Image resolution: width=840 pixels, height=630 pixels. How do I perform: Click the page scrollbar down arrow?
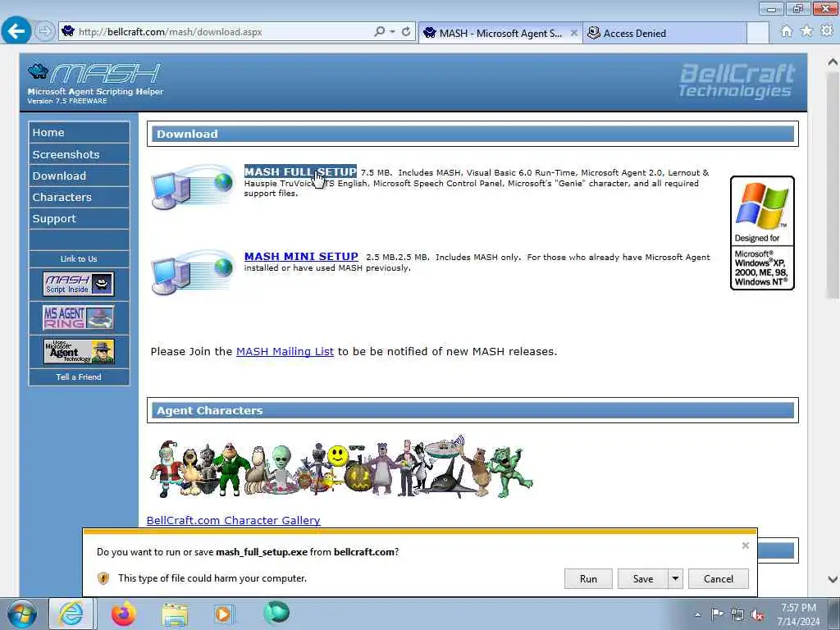click(x=833, y=579)
